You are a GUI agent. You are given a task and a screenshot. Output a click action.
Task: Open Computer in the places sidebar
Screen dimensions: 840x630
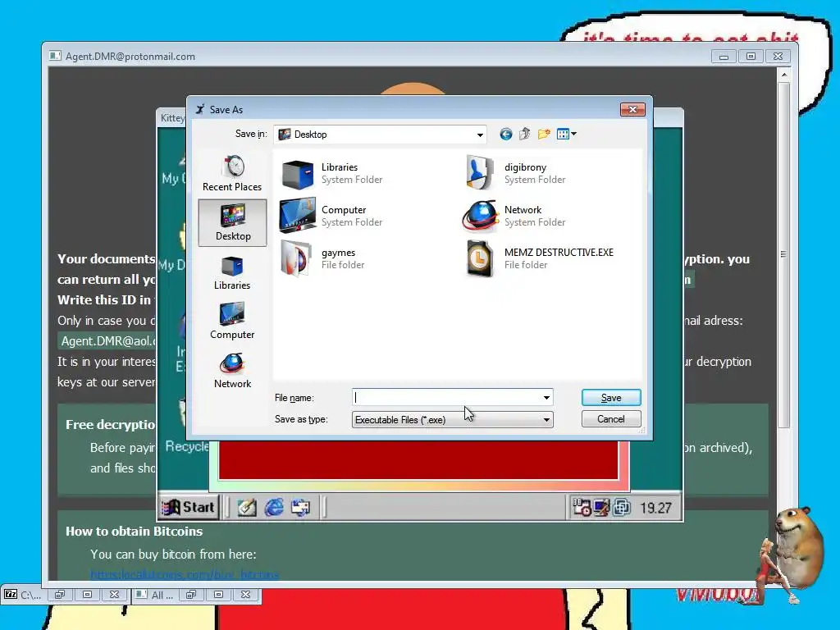(x=232, y=322)
